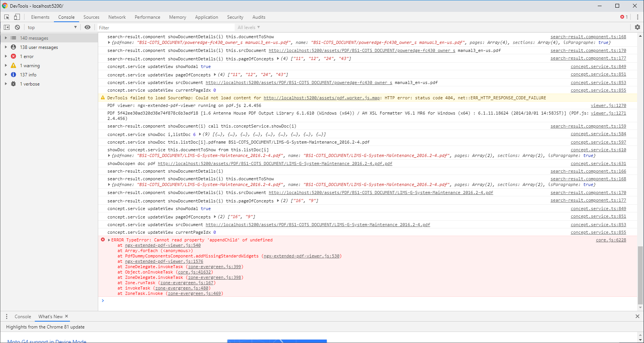Screen dimensions: 644x343
Task: Expand the ERROR TypeError stack trace
Action: [x=109, y=240]
